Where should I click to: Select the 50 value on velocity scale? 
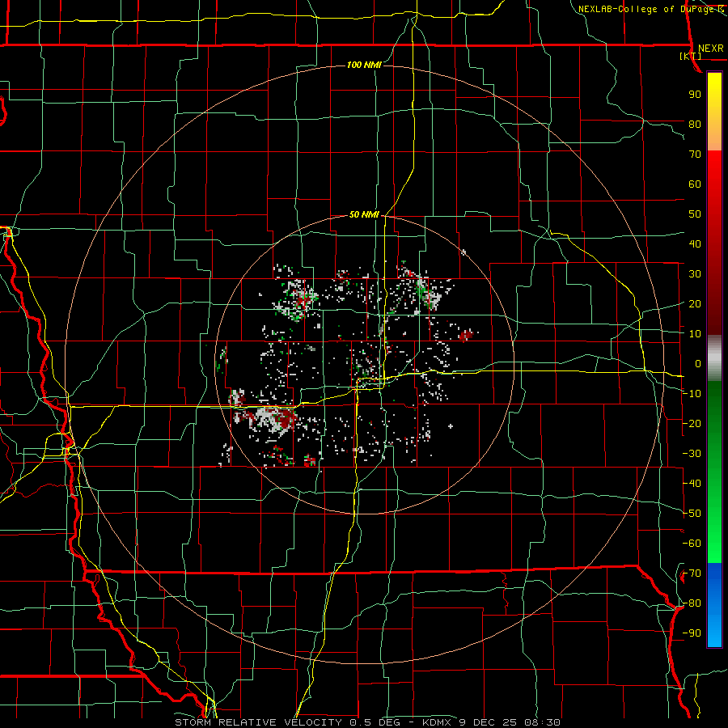(695, 214)
